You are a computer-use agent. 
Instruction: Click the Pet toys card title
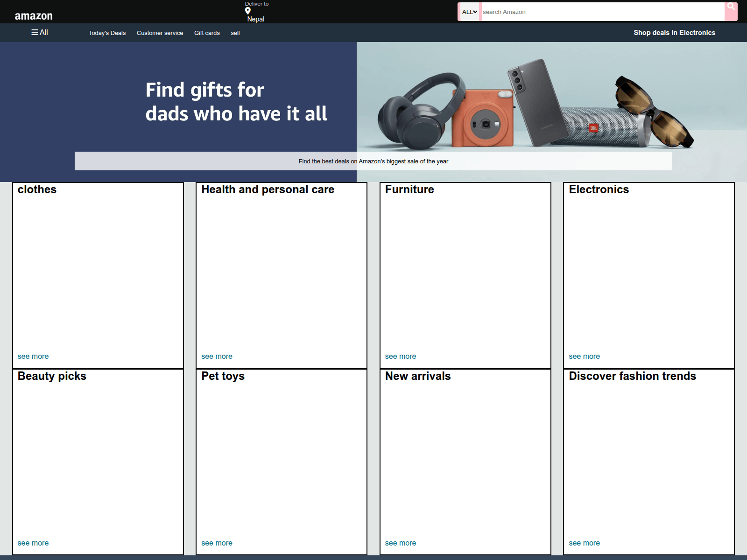[x=223, y=376]
